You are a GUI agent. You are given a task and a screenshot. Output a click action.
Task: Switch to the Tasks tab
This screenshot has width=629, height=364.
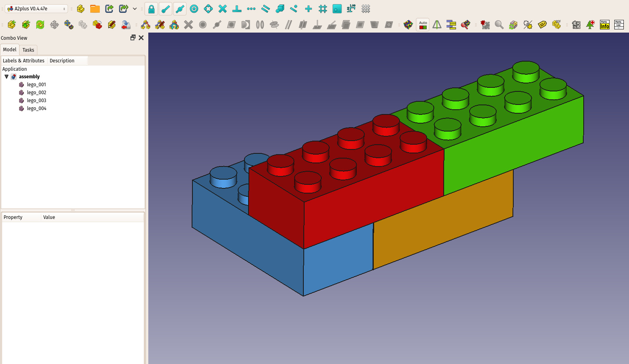[28, 50]
